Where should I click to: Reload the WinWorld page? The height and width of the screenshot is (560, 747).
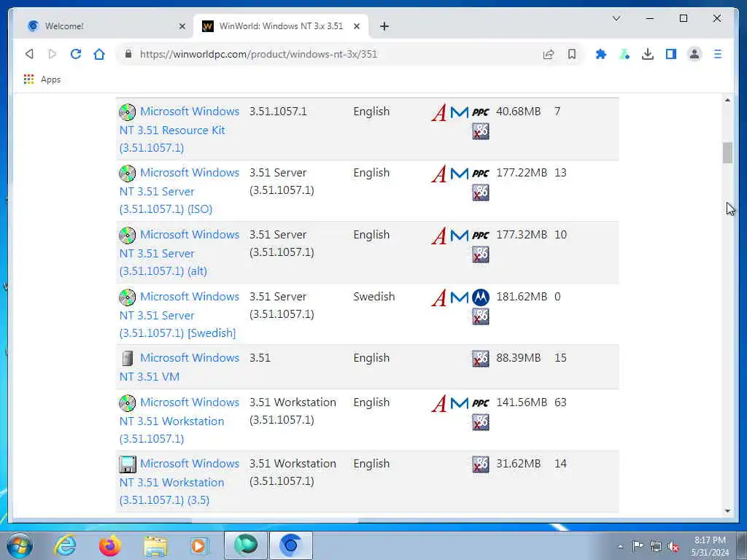point(76,54)
